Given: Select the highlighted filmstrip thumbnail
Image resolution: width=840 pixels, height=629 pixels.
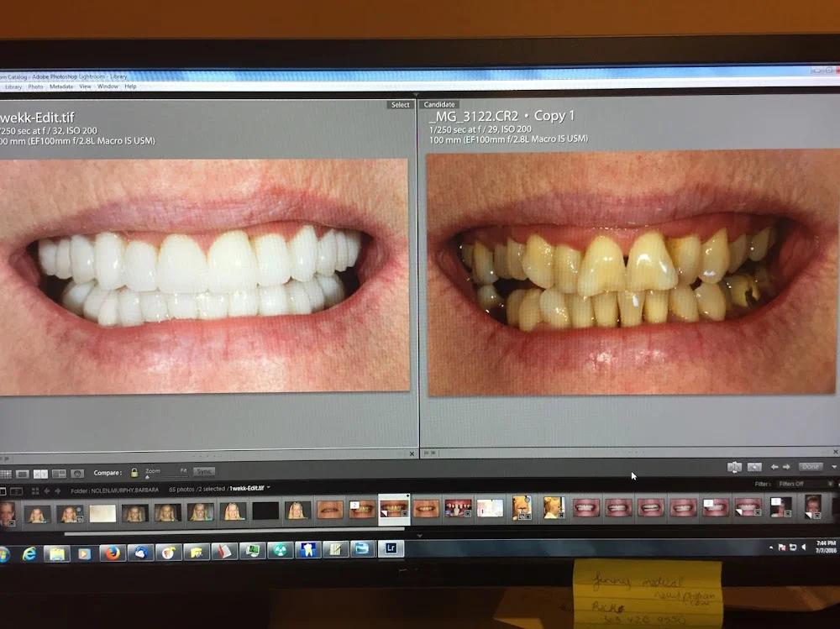Looking at the screenshot, I should (x=394, y=509).
